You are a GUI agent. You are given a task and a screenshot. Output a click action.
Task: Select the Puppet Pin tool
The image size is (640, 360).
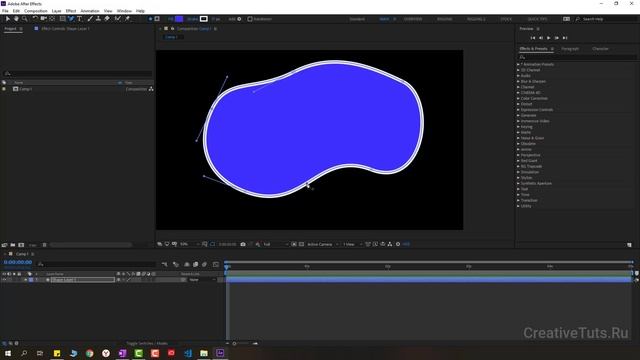click(x=127, y=19)
